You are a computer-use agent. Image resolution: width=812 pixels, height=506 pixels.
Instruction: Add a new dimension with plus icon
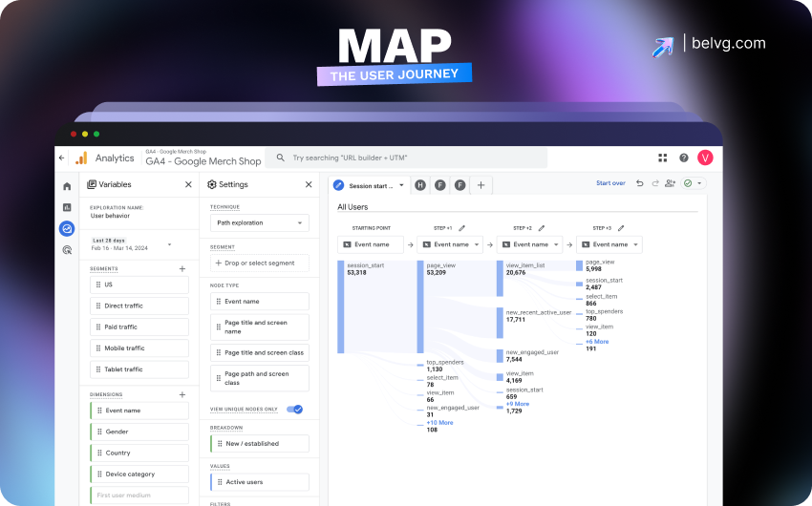[182, 394]
